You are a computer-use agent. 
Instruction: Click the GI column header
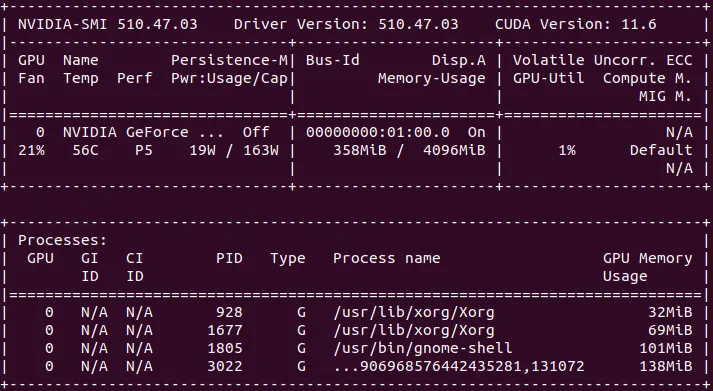90,258
